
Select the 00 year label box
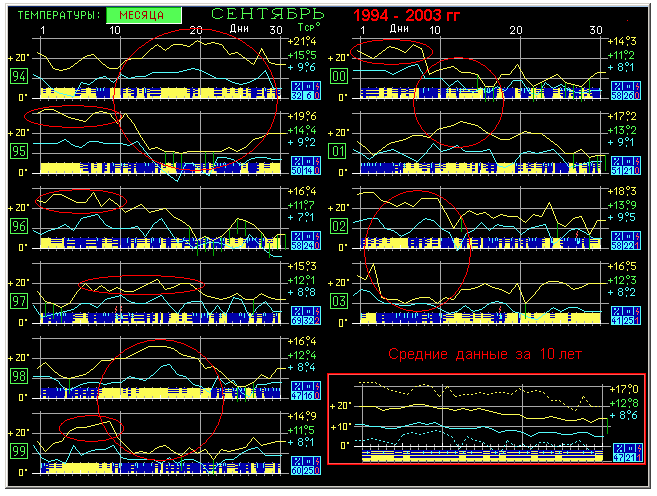pos(339,76)
